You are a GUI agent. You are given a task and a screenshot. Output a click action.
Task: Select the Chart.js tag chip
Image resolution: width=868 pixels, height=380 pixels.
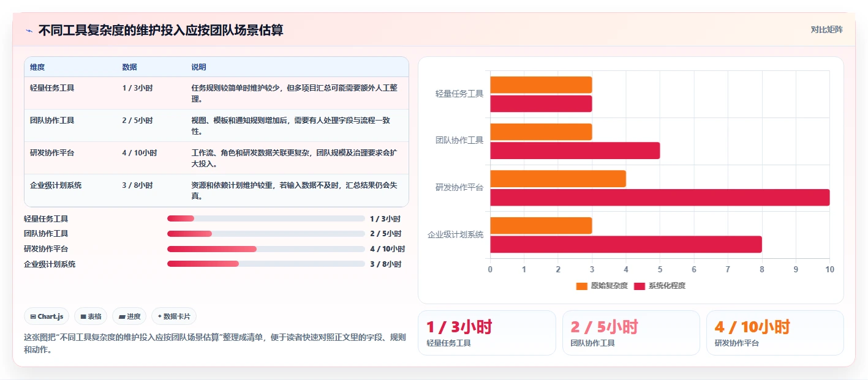pos(47,316)
